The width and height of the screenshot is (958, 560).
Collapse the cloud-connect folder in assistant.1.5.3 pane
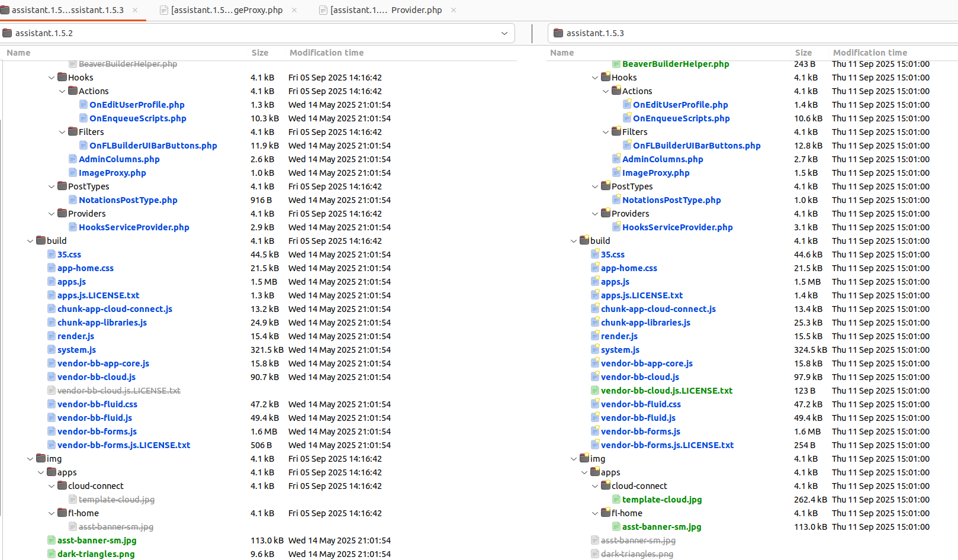pyautogui.click(x=595, y=486)
